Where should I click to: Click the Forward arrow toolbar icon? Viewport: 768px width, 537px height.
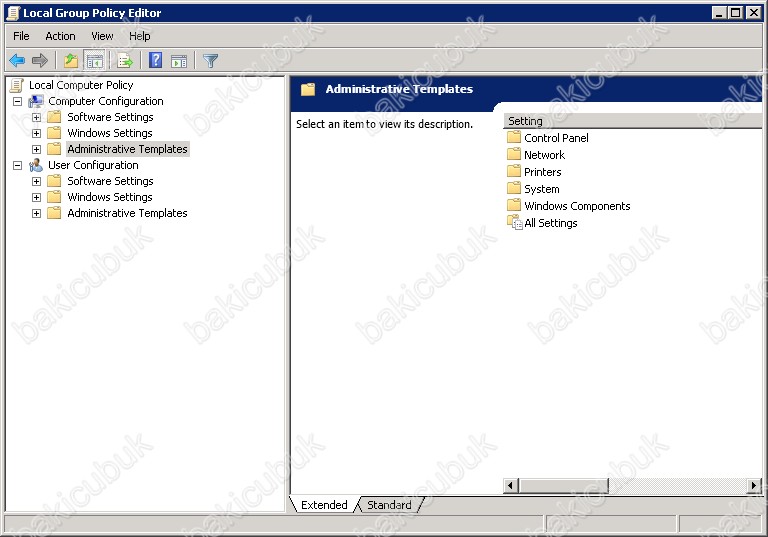tap(40, 61)
